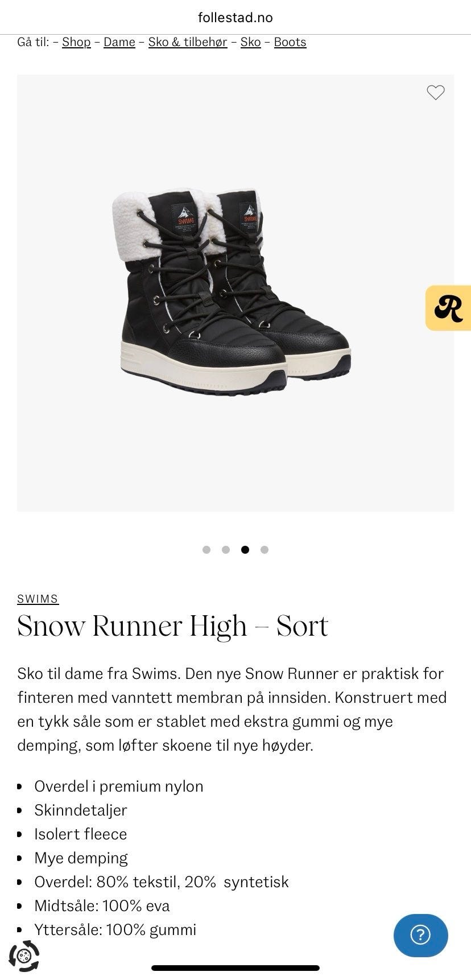Go to Boots category breadcrumb

coord(290,42)
